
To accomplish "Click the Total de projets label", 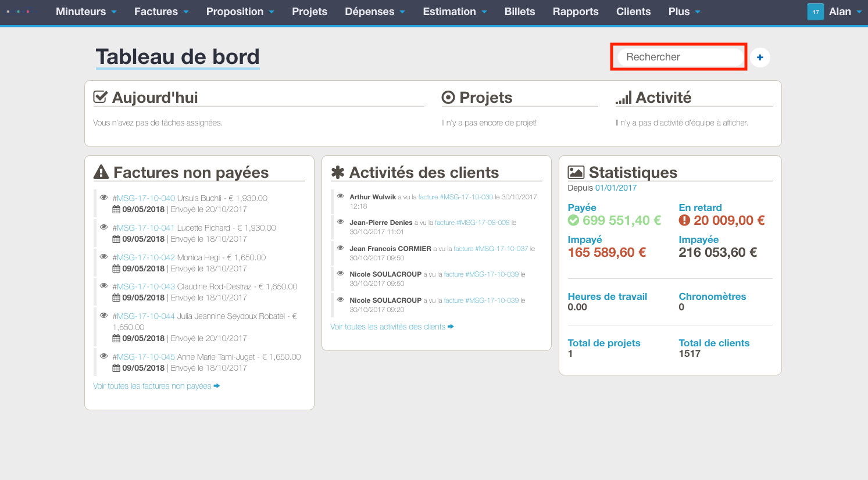I will (x=604, y=343).
